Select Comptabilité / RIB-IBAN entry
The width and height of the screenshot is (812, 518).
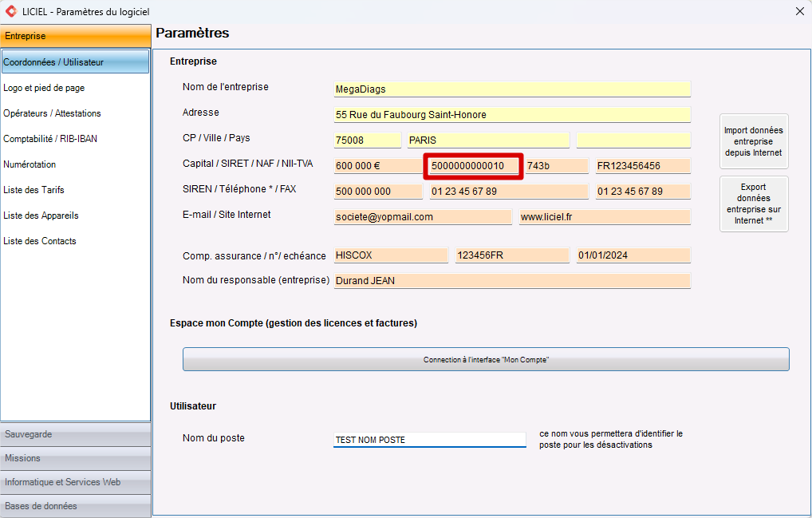pyautogui.click(x=50, y=139)
